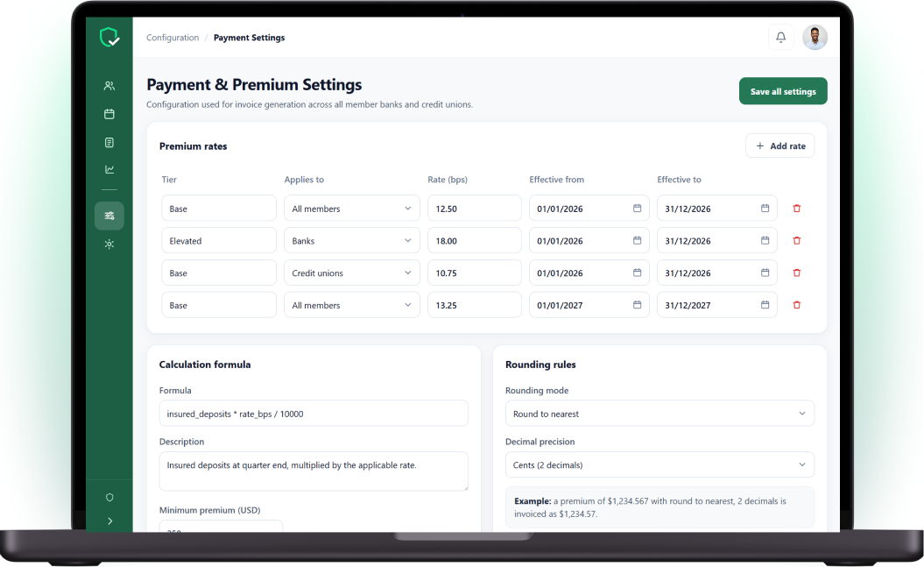Open the analytics chart icon in sidebar
The width and height of the screenshot is (924, 567).
tap(109, 169)
